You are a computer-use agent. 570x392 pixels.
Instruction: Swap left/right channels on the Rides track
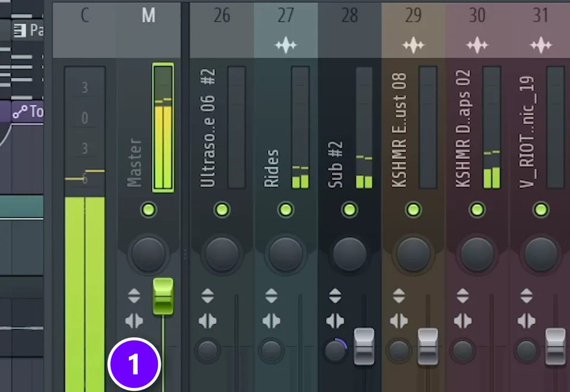(271, 321)
